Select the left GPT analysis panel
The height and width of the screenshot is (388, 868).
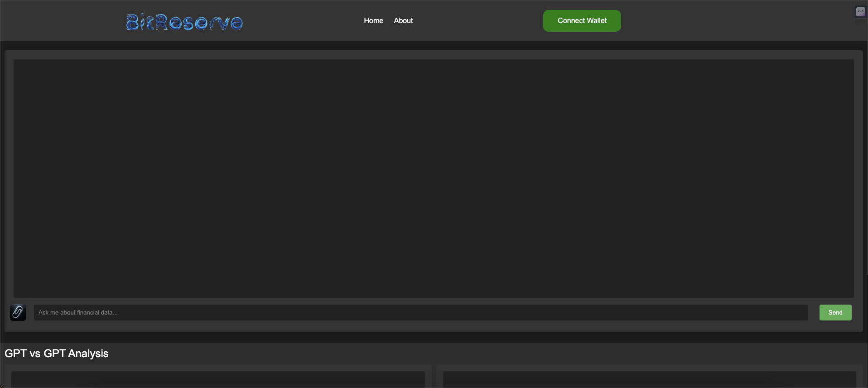point(217,379)
